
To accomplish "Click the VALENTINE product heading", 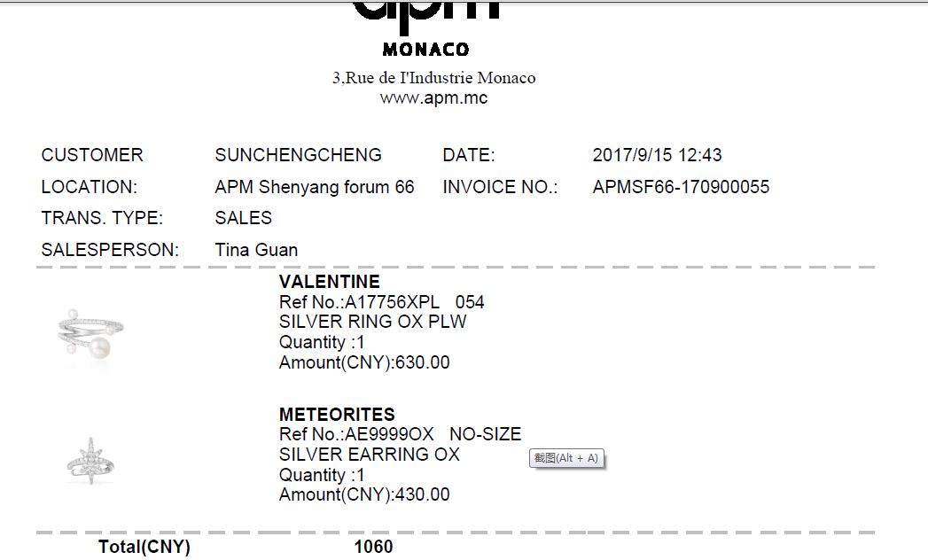I will [x=330, y=282].
